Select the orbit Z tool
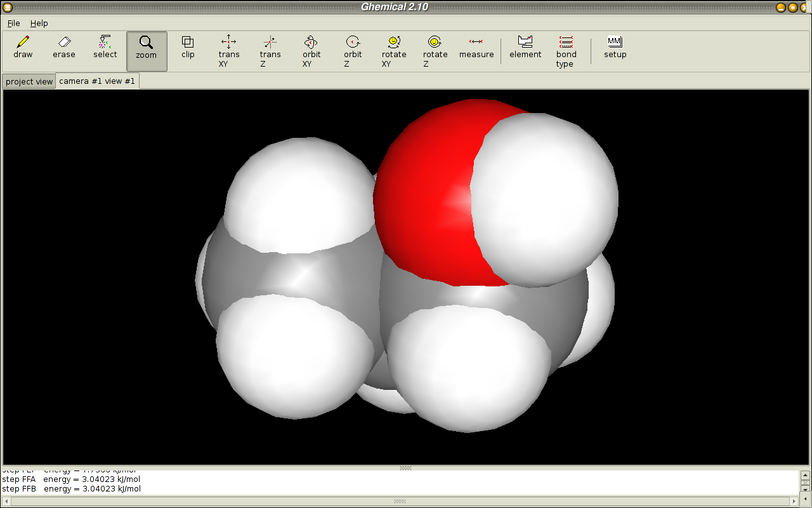Screen dimensions: 812x508 coord(353,51)
